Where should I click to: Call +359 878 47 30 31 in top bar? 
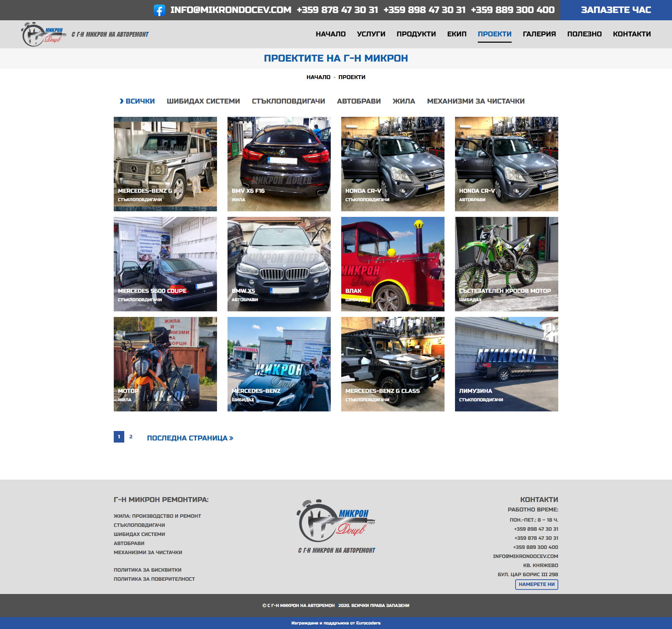(x=337, y=10)
